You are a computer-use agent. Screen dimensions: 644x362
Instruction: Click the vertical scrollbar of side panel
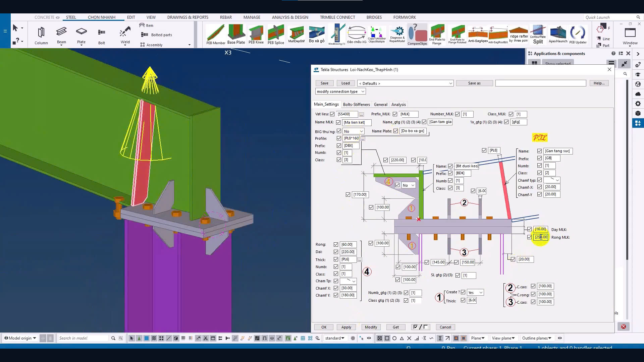[627, 169]
